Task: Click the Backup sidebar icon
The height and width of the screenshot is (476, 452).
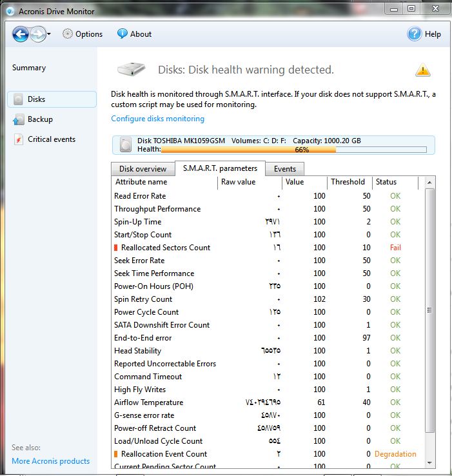Action: click(19, 119)
